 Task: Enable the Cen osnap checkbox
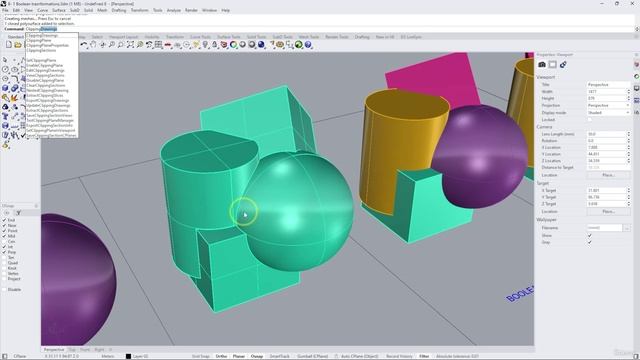coord(4,242)
